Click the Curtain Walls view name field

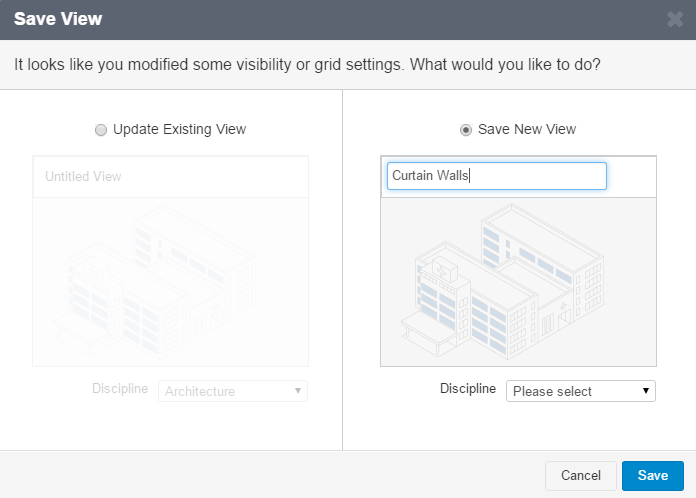(x=496, y=176)
